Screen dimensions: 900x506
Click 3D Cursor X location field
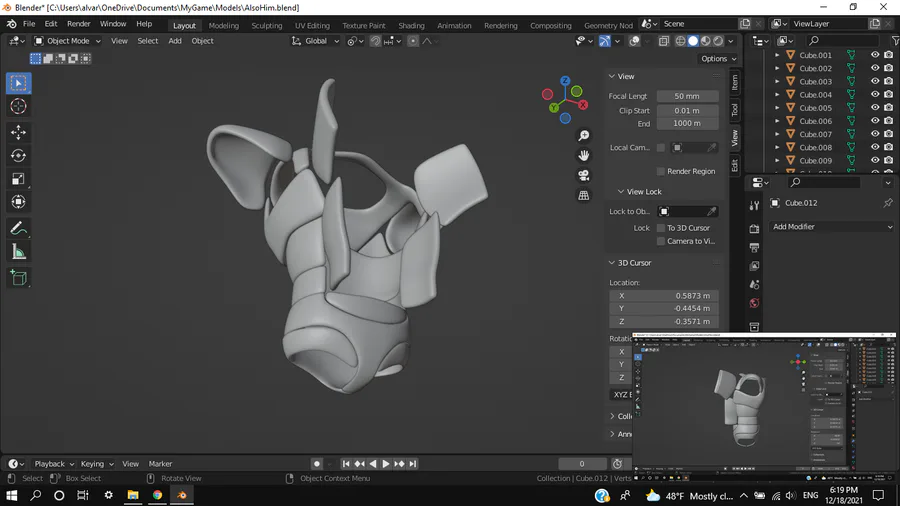pos(664,296)
